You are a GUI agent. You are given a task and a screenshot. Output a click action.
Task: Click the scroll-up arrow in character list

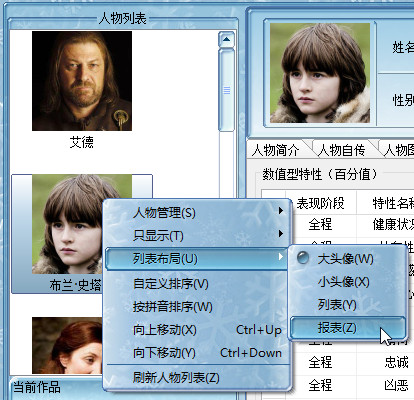click(x=227, y=39)
